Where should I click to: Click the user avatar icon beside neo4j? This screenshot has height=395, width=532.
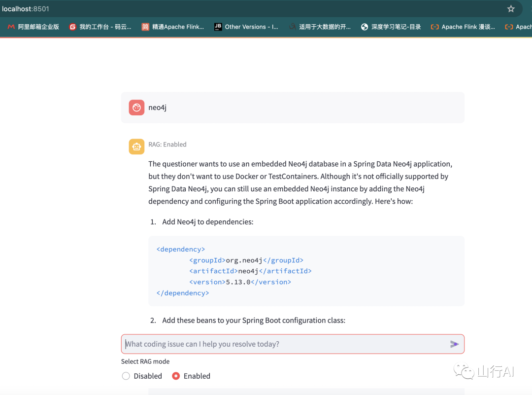(136, 108)
